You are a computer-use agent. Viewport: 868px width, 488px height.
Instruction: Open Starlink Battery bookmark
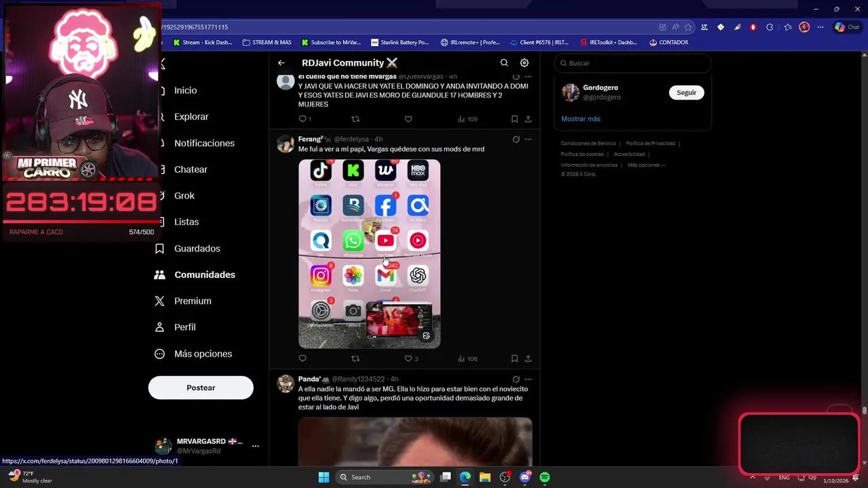[400, 42]
